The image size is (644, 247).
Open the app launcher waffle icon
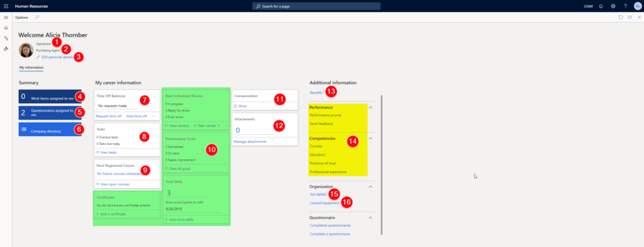6,6
